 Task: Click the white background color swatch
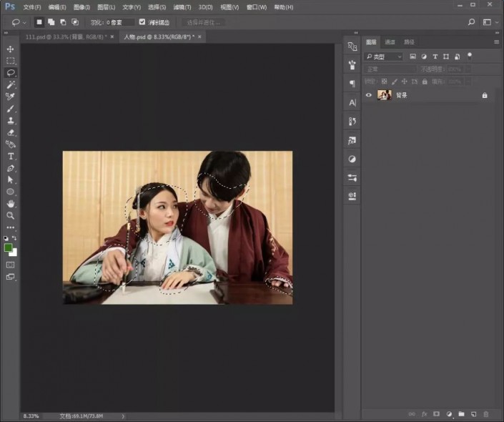(x=14, y=253)
